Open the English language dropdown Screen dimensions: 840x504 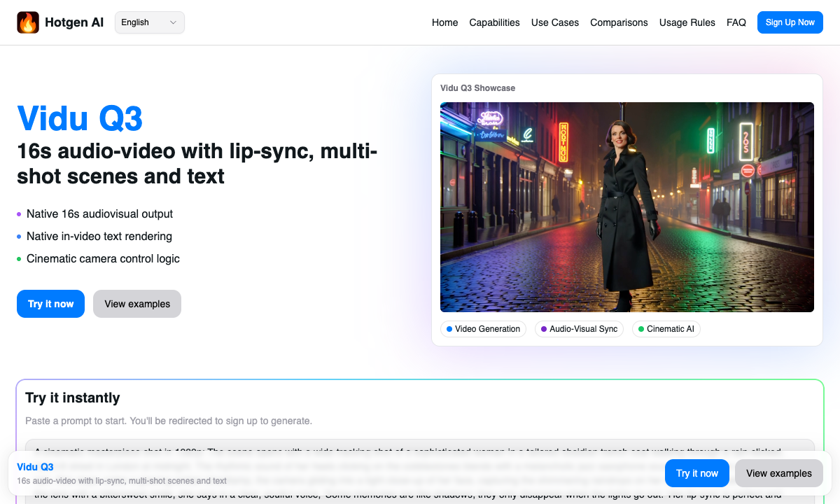point(149,22)
